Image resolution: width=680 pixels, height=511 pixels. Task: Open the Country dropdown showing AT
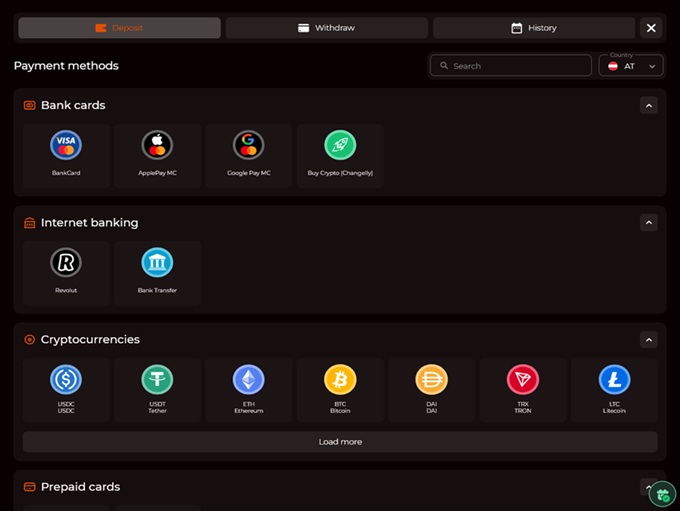pos(630,66)
